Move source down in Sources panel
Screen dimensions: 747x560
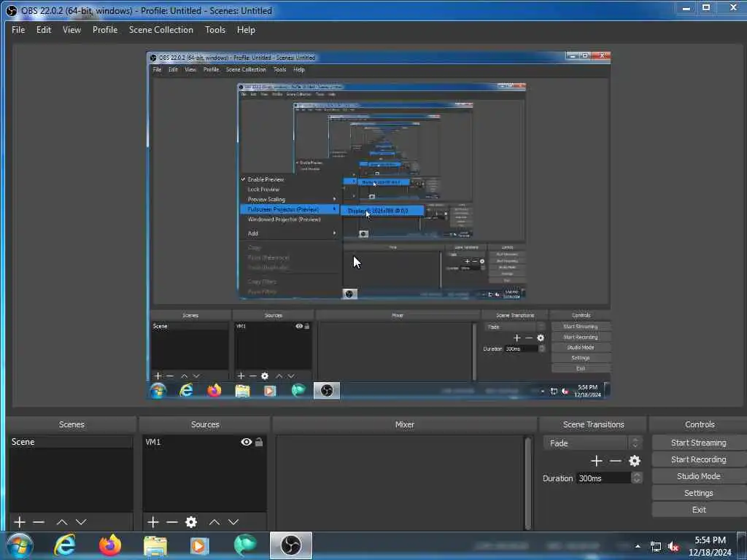tap(233, 522)
